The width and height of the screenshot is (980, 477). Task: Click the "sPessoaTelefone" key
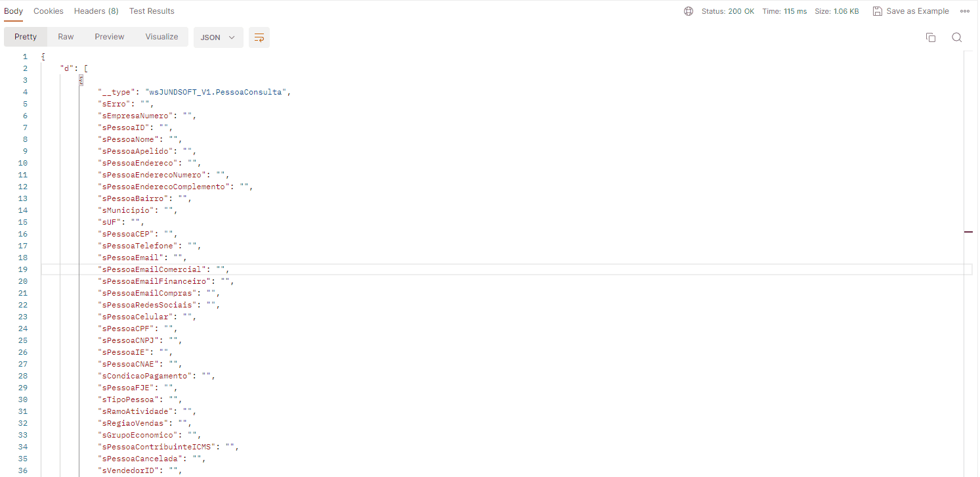tap(138, 246)
